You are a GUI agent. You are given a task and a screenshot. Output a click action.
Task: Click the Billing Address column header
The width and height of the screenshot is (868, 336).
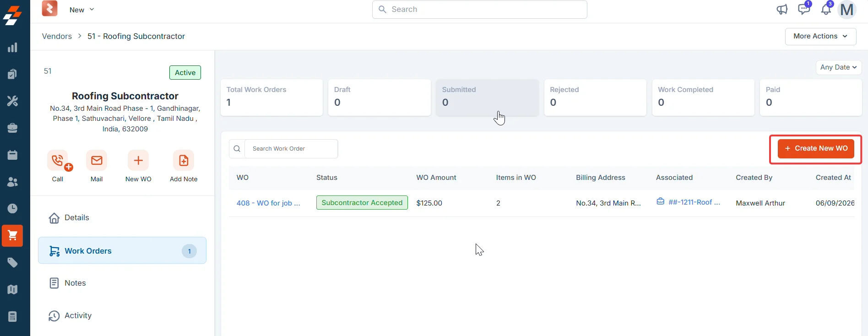[601, 178]
